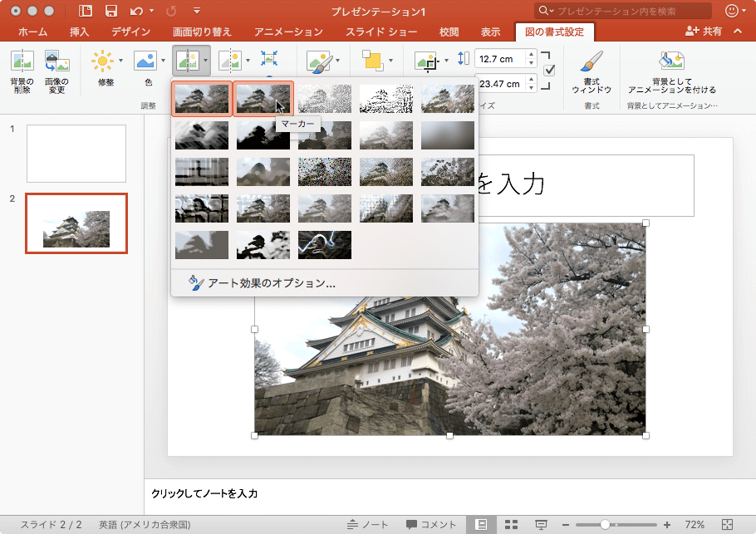The image size is (756, 534).
Task: Toggle the lock aspect ratio checkbox
Action: tap(549, 71)
